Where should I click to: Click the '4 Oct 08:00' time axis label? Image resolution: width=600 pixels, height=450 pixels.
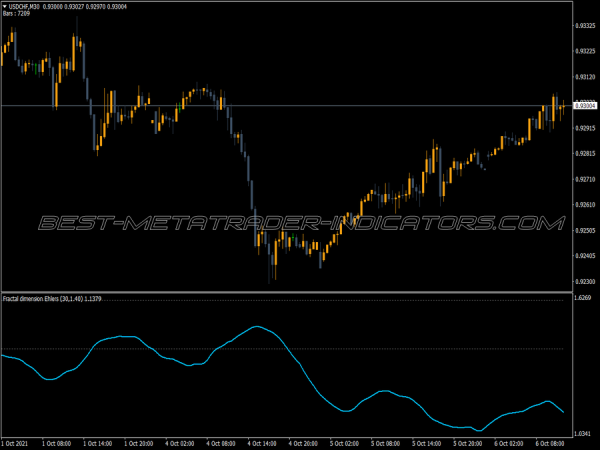pyautogui.click(x=221, y=443)
